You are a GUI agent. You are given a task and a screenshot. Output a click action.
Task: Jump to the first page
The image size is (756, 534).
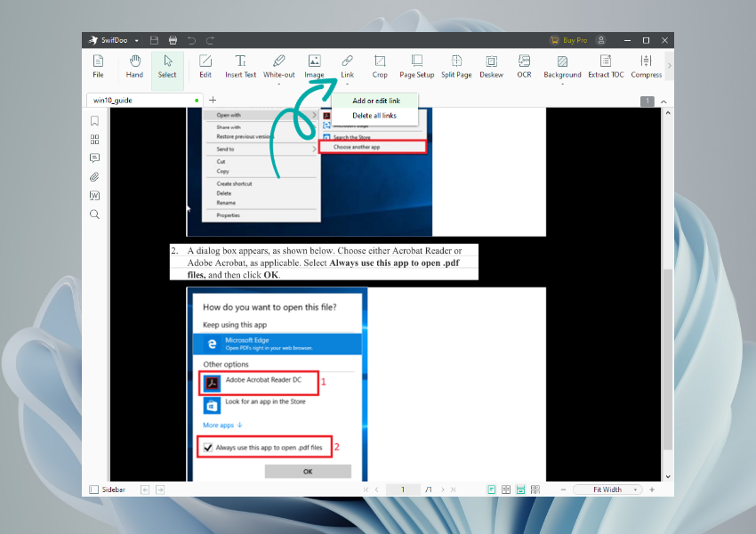click(x=366, y=489)
